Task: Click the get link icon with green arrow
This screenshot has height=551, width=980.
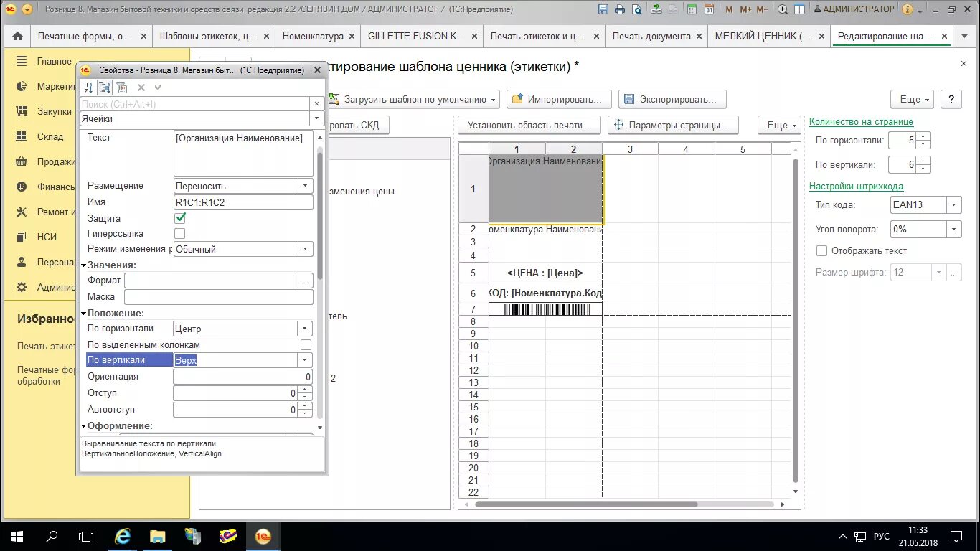Action: coord(656,10)
